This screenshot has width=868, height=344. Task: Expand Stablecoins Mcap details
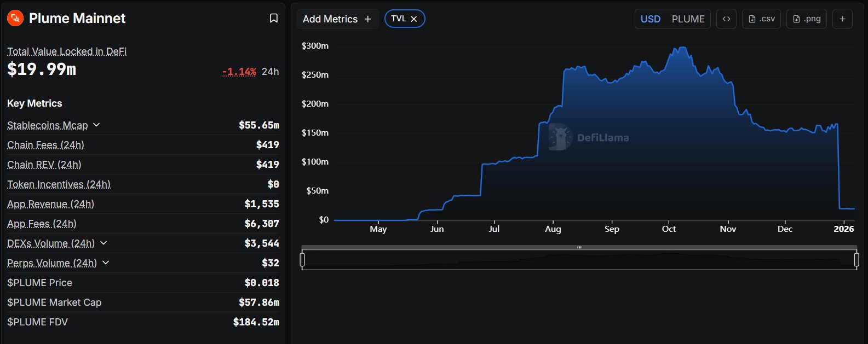[96, 125]
